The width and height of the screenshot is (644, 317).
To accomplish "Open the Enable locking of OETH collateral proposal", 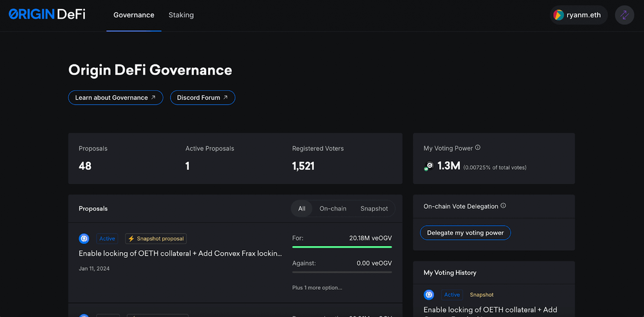I will click(x=180, y=253).
